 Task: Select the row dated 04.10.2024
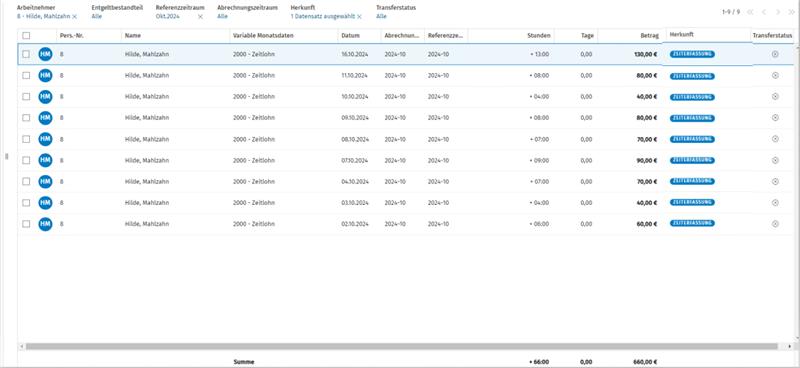tap(27, 182)
